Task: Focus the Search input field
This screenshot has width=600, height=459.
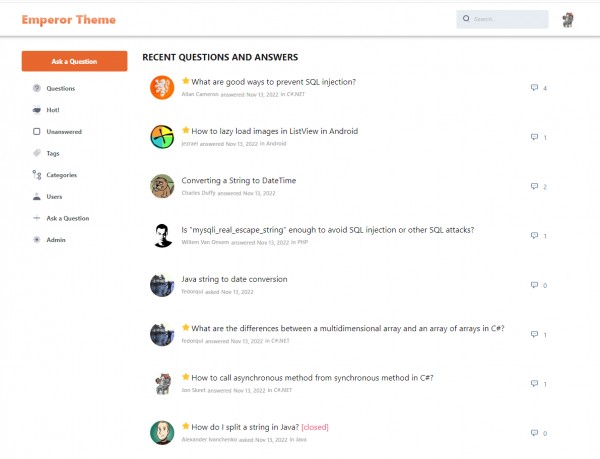Action: (508, 19)
